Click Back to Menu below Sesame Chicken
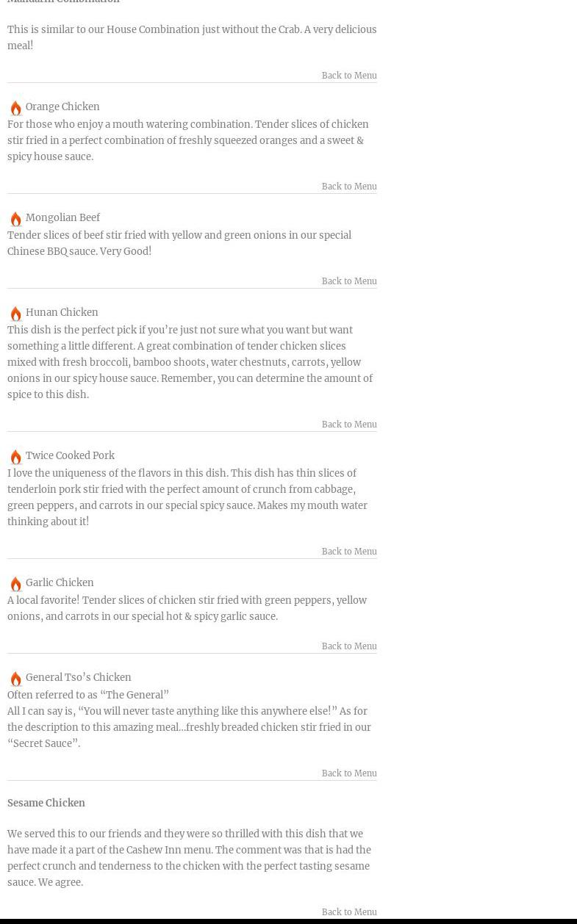 point(348,912)
